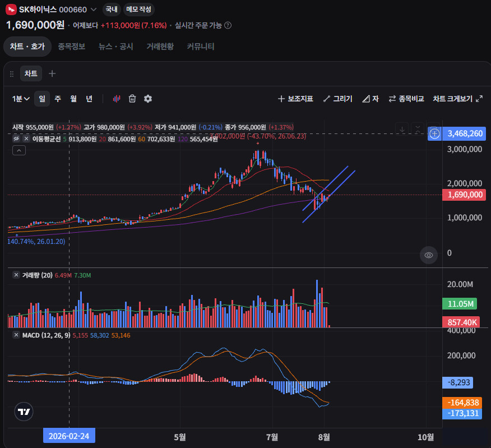Switch to the 종목정보 tab
The image size is (491, 448).
72,47
